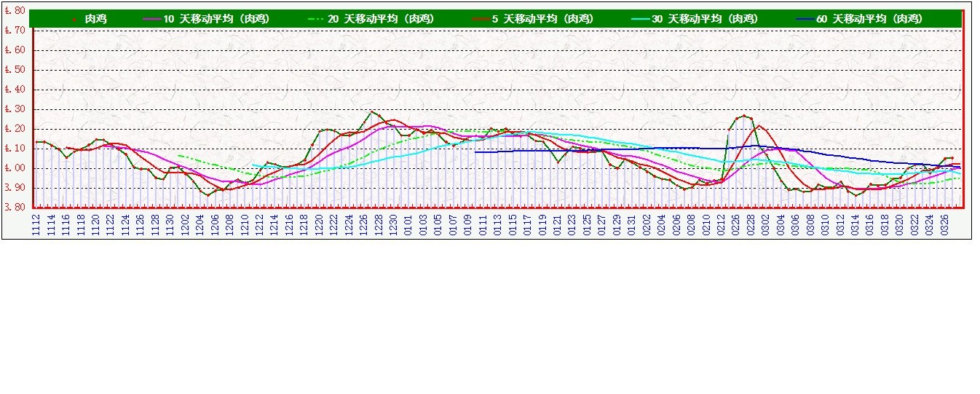Image resolution: width=980 pixels, height=394 pixels.
Task: Click the 1112 date label
Action: (36, 224)
